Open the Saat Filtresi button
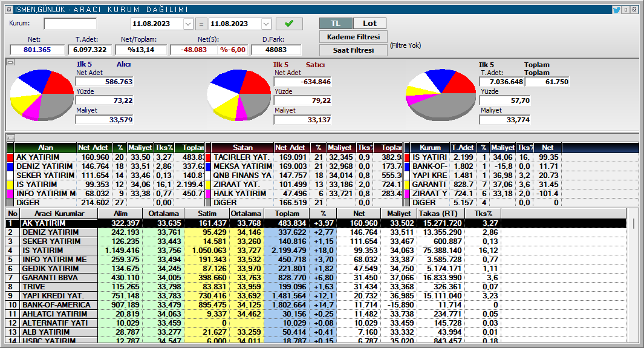644x348 pixels. pyautogui.click(x=353, y=50)
